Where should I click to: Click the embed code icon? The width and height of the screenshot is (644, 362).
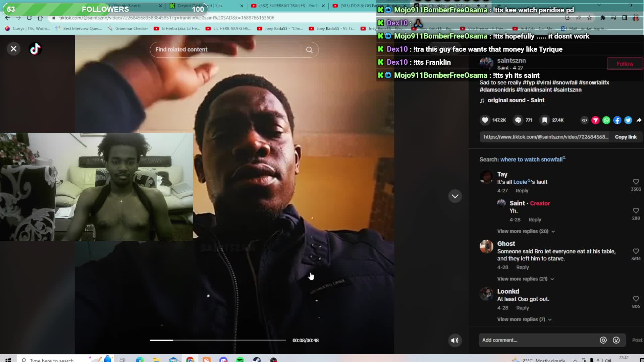pos(584,120)
